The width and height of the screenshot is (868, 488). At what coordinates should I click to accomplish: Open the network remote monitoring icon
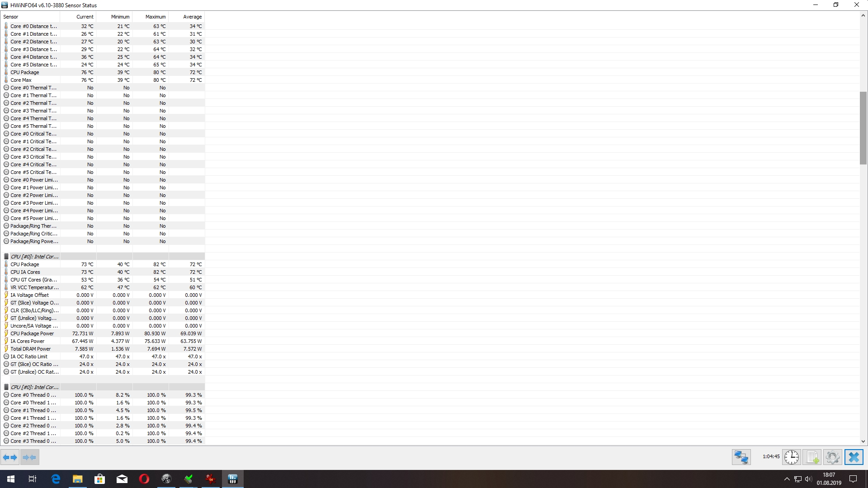[x=741, y=457]
